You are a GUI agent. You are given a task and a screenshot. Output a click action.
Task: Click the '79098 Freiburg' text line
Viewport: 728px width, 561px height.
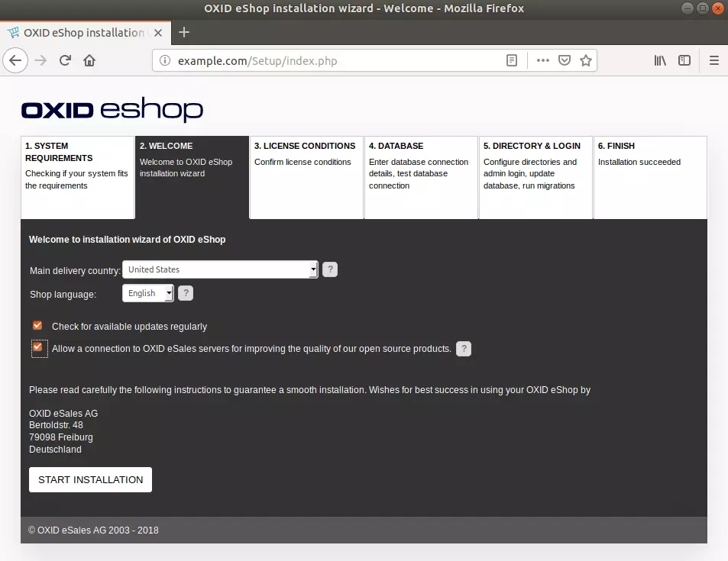point(61,437)
